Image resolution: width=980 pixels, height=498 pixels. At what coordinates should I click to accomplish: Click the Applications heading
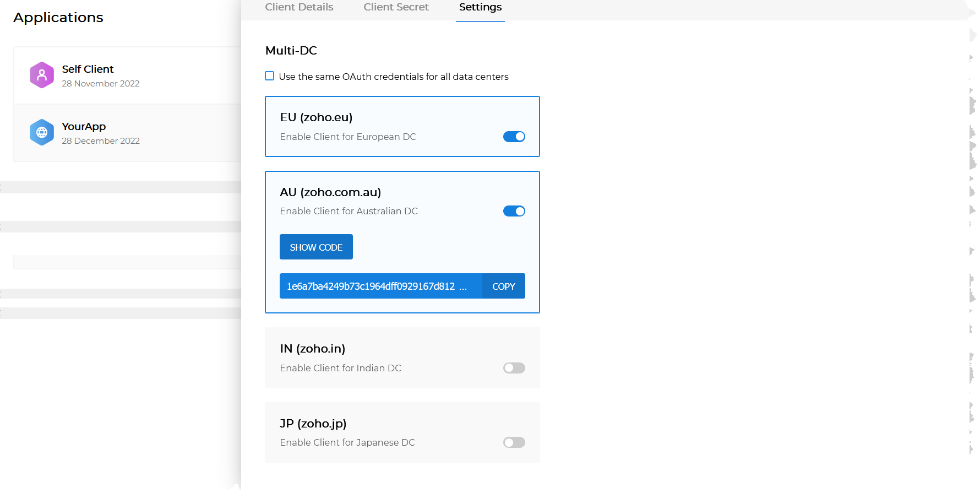(58, 17)
